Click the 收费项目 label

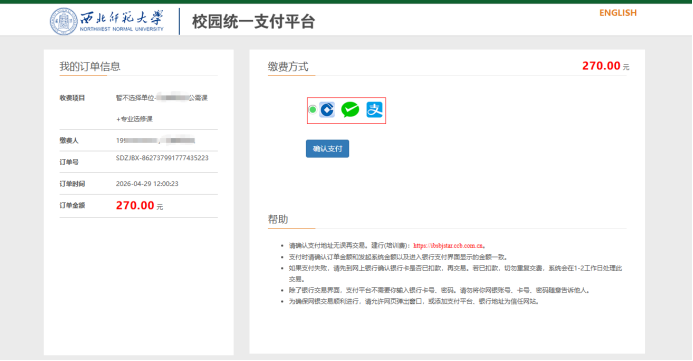coord(72,98)
